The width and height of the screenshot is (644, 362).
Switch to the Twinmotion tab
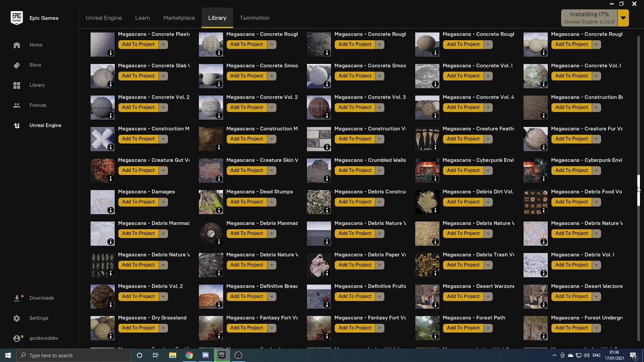point(255,18)
